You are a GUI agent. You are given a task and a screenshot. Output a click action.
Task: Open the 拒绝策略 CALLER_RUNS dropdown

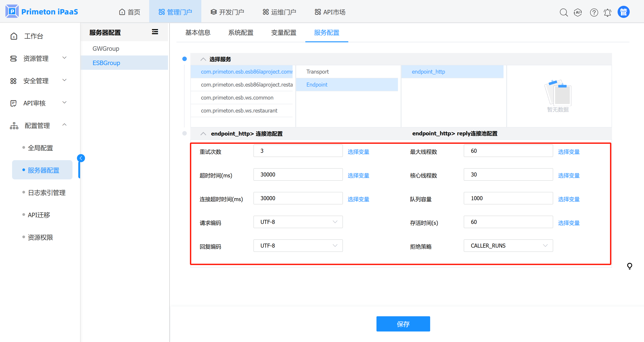pyautogui.click(x=508, y=246)
